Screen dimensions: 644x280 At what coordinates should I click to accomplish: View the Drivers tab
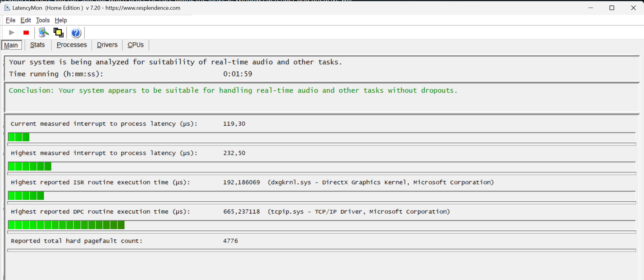click(107, 45)
